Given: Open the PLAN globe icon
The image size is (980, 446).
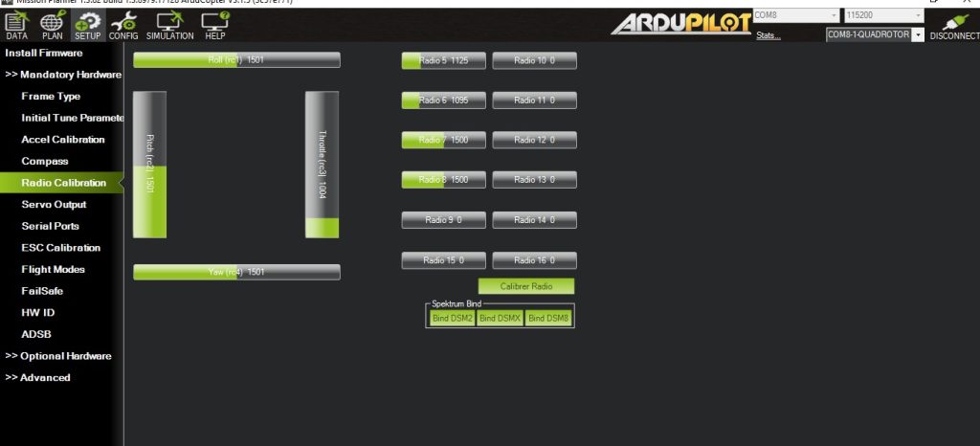Looking at the screenshot, I should (x=54, y=23).
